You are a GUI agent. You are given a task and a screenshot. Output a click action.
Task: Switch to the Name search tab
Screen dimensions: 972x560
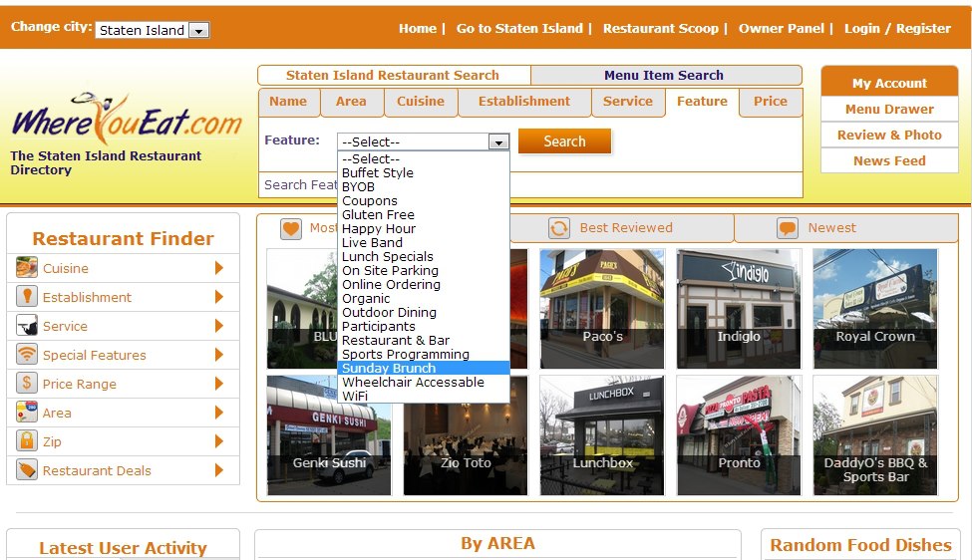(x=288, y=102)
